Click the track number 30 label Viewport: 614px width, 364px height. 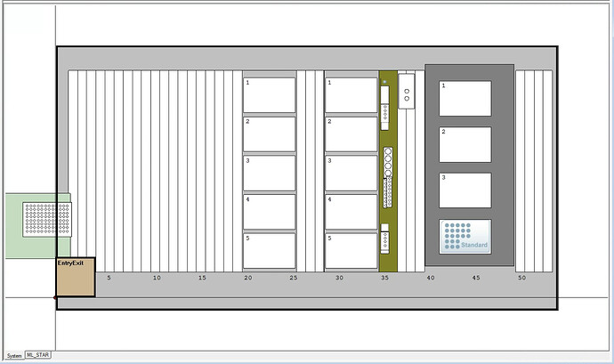tap(339, 278)
